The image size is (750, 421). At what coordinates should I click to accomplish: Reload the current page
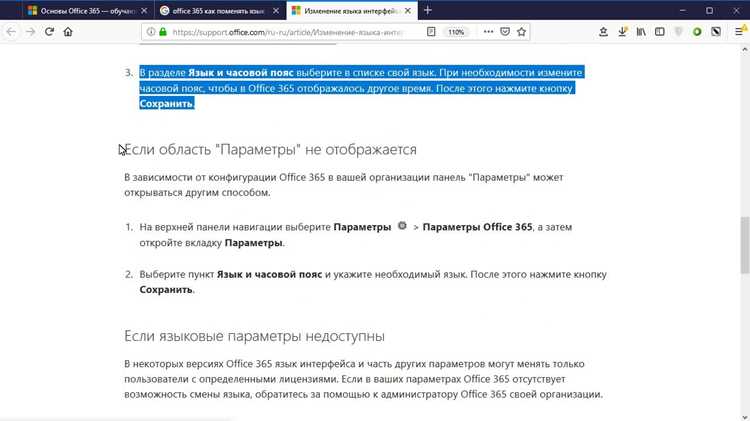49,32
